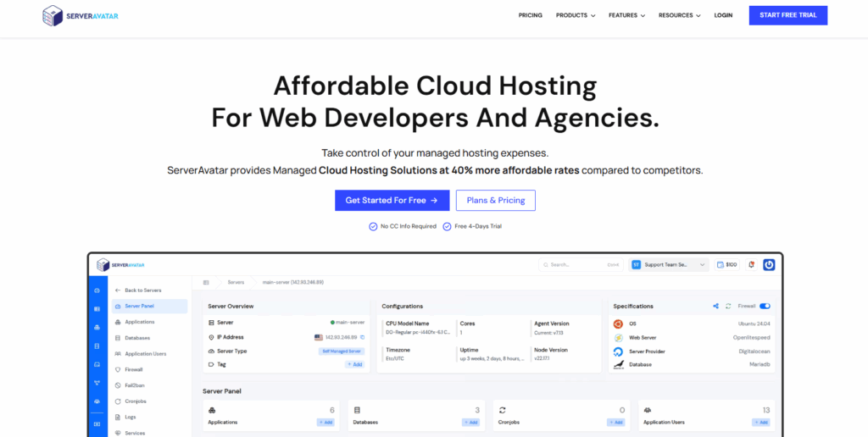Click the refresh icon beside Specifications
This screenshot has width=868, height=437.
click(728, 306)
